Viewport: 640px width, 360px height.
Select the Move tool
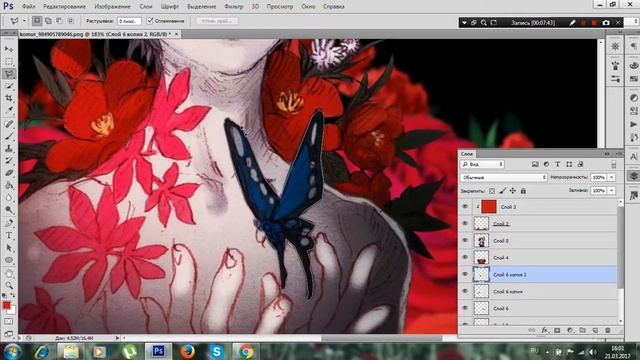click(x=9, y=49)
